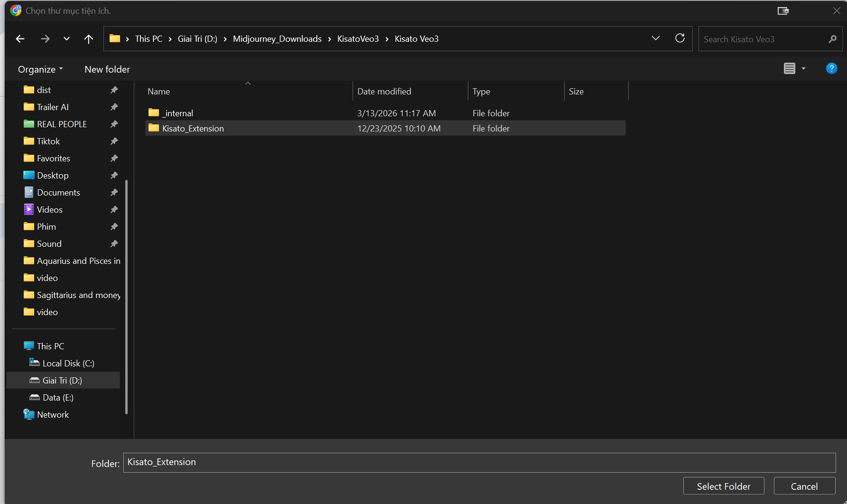This screenshot has width=847, height=504.
Task: Sort by Type column
Action: [516, 91]
